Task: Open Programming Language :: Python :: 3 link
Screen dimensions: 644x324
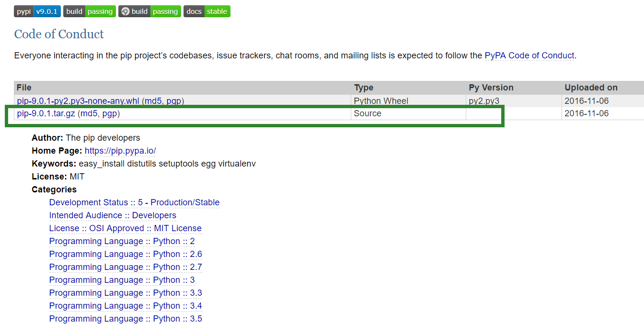Action: coord(122,280)
